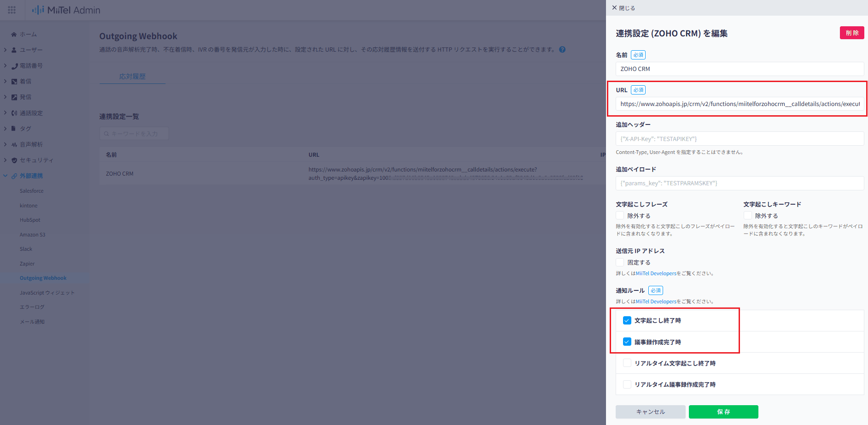Expand the ユーザー sidebar section

click(5, 50)
